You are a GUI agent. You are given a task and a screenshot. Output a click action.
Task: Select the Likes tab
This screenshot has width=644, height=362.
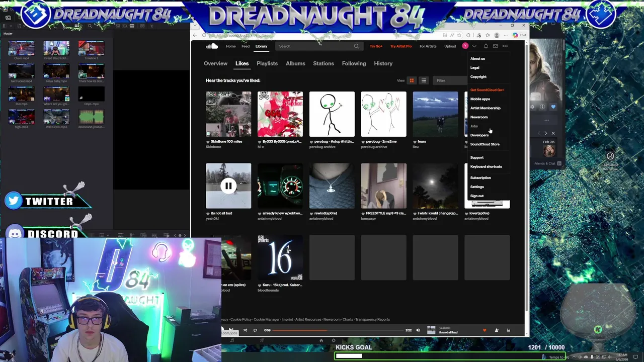[242, 63]
